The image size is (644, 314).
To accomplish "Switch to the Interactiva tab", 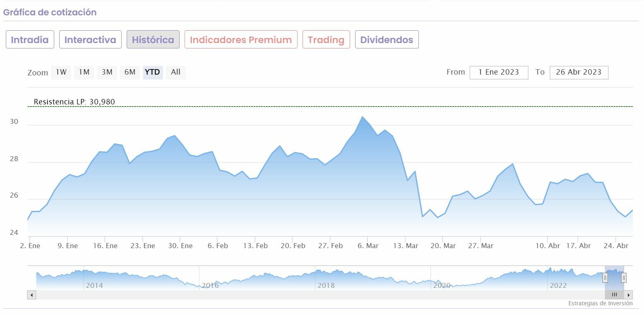I will click(90, 40).
